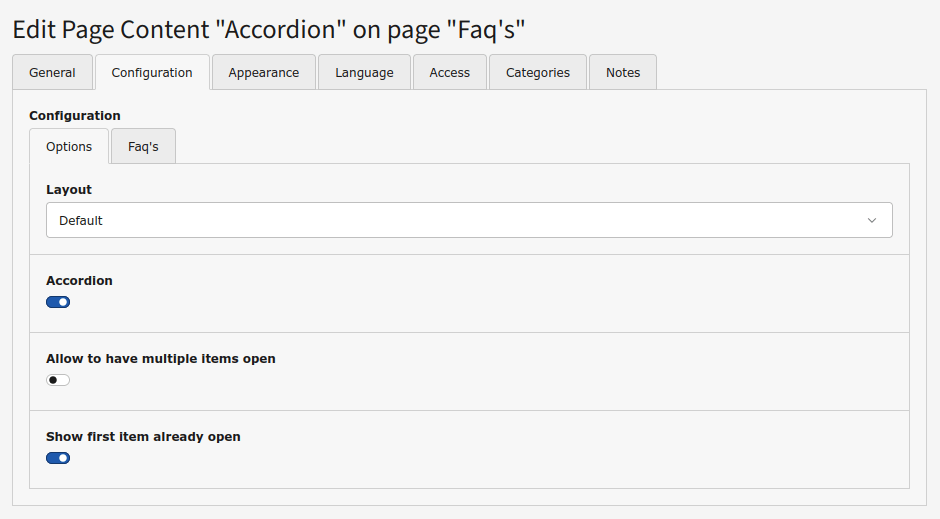The height and width of the screenshot is (519, 940).
Task: Show the Categories tab
Action: click(x=538, y=72)
